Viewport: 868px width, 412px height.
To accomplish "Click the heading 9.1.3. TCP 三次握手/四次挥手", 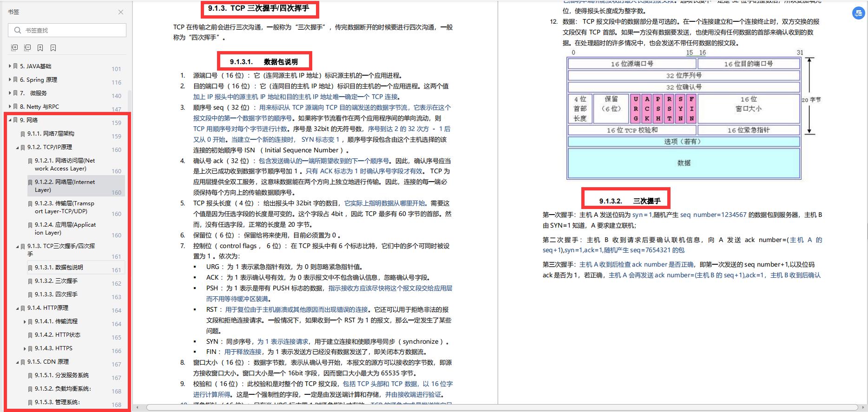I will pos(258,8).
